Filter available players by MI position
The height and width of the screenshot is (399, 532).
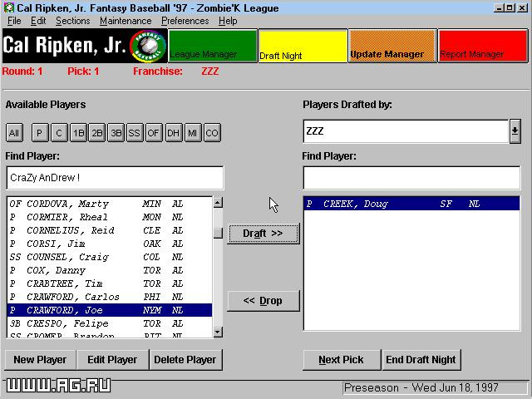[x=192, y=133]
